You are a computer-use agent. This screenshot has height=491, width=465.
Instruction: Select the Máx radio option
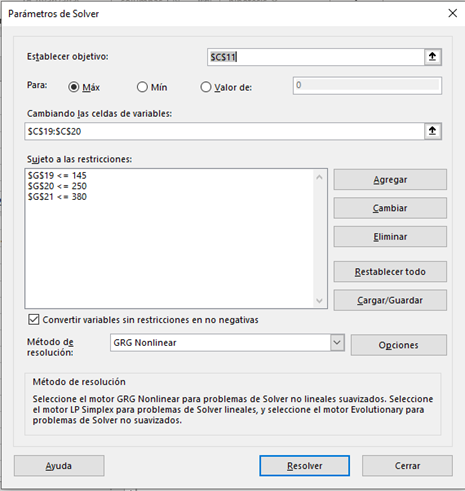pos(73,87)
